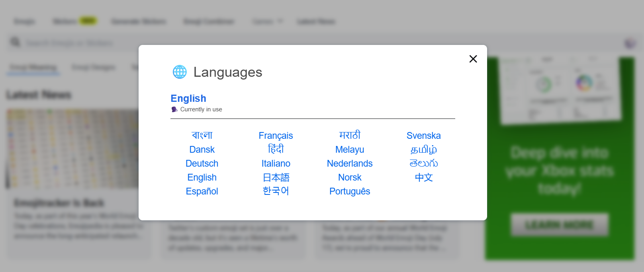
Task: Choose Español from the language list
Action: click(202, 191)
